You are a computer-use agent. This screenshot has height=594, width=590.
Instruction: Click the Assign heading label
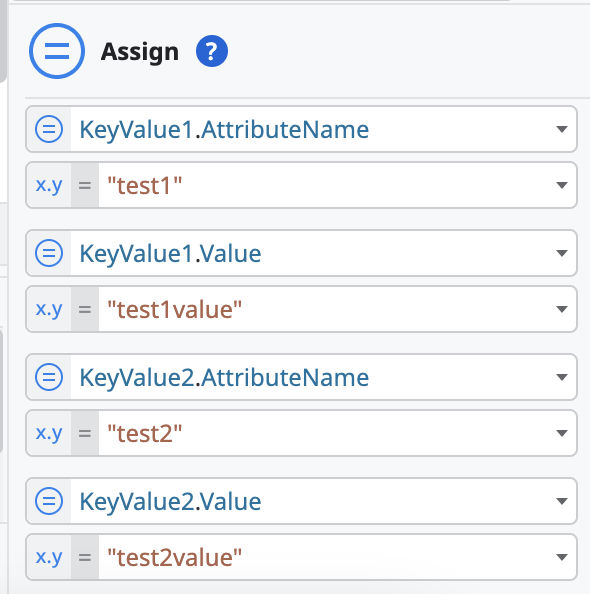point(140,52)
